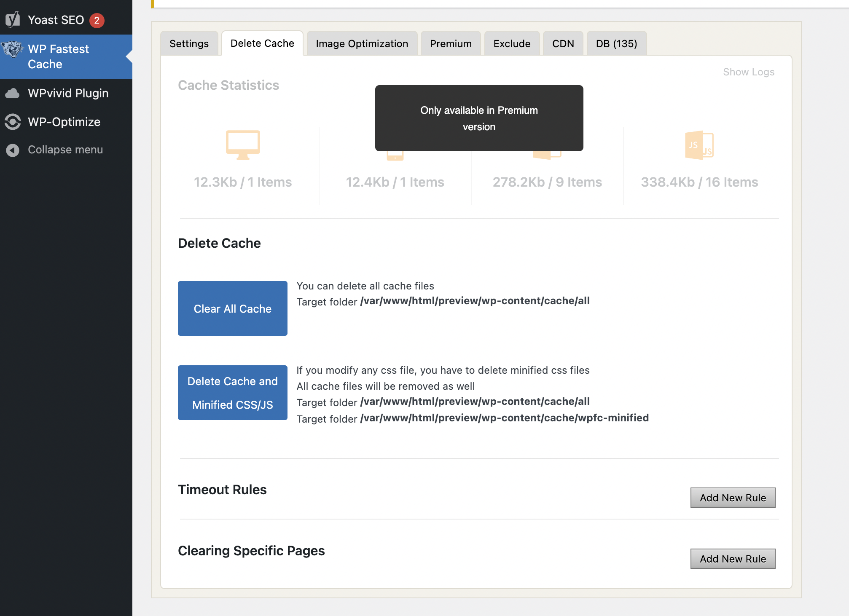
Task: Open the Exclude tab
Action: [512, 43]
